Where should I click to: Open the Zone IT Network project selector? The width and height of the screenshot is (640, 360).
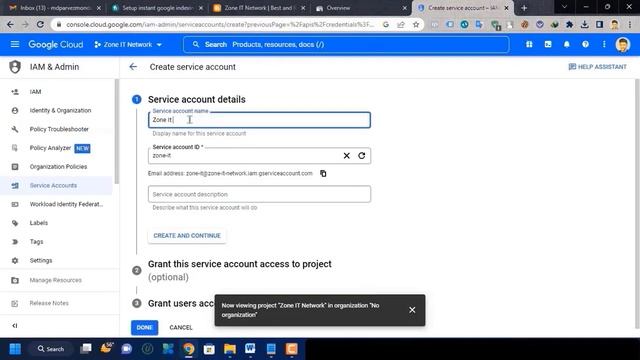128,44
